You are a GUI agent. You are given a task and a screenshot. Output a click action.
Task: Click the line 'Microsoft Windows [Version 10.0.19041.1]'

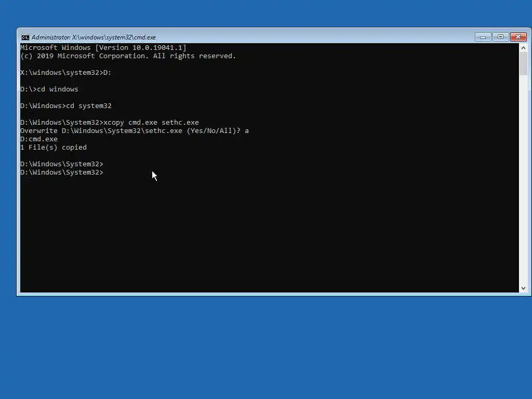(103, 47)
